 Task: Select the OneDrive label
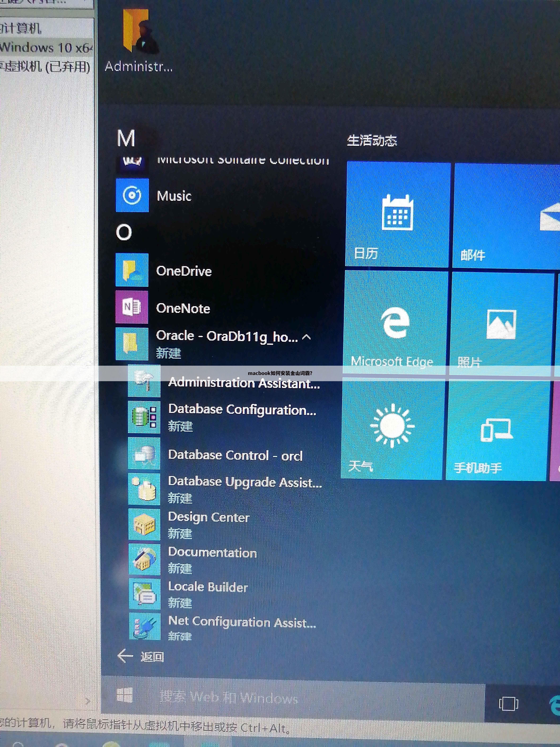184,271
